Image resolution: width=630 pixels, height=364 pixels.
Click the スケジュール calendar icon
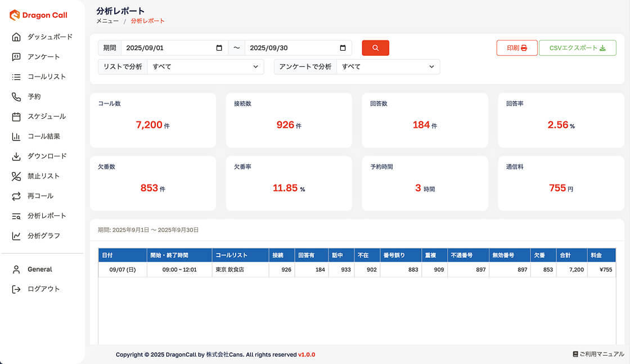coord(16,116)
